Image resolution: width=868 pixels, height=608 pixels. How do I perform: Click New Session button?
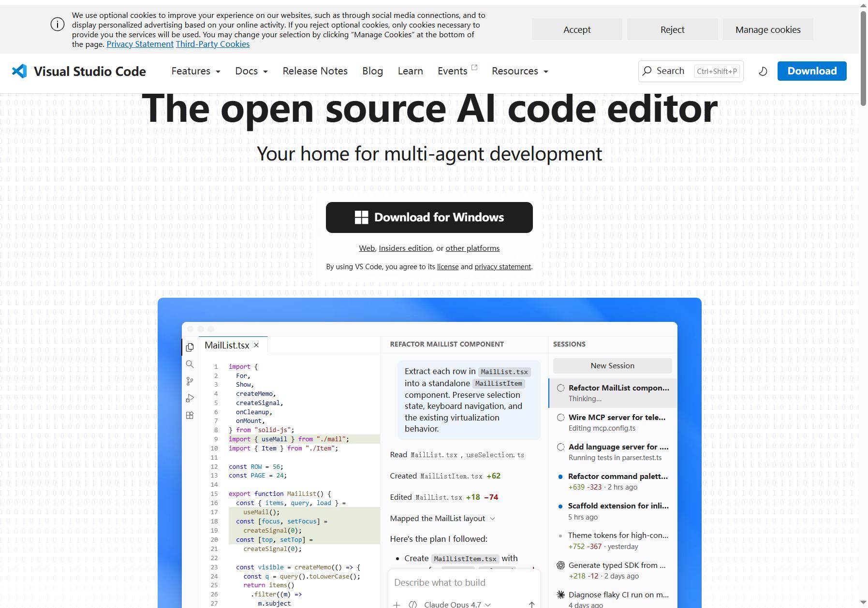pos(613,366)
